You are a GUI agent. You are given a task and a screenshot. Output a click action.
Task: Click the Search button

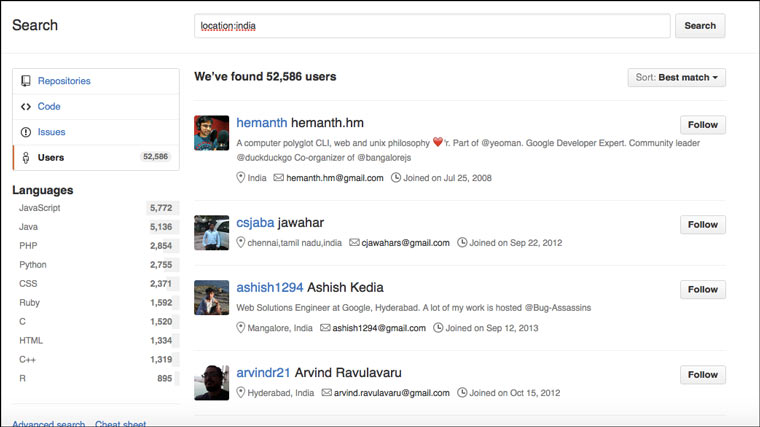[x=700, y=26]
